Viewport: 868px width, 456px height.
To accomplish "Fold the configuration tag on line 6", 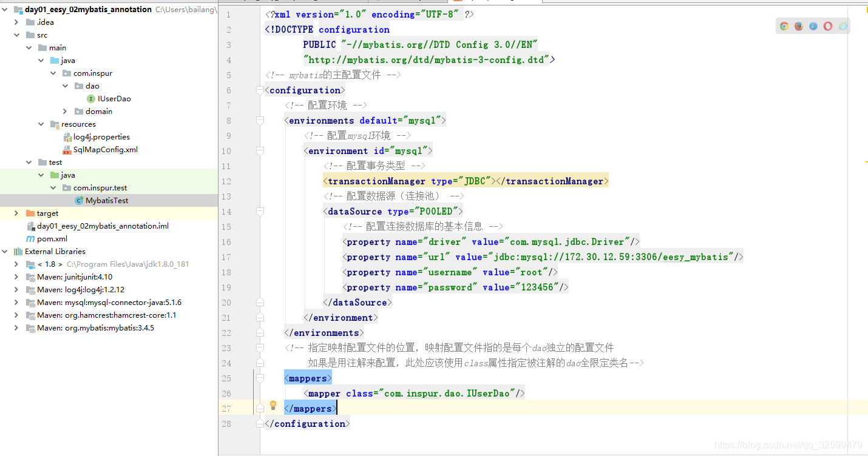I will click(x=260, y=90).
